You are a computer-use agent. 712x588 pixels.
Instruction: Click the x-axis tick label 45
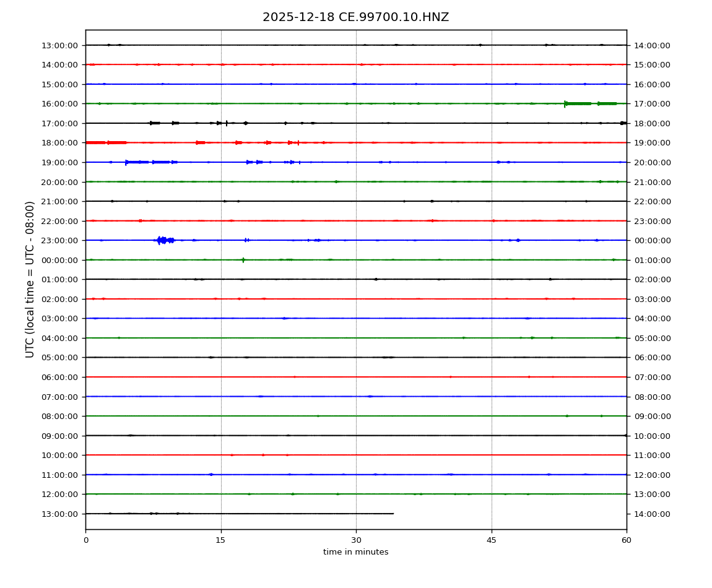492,540
